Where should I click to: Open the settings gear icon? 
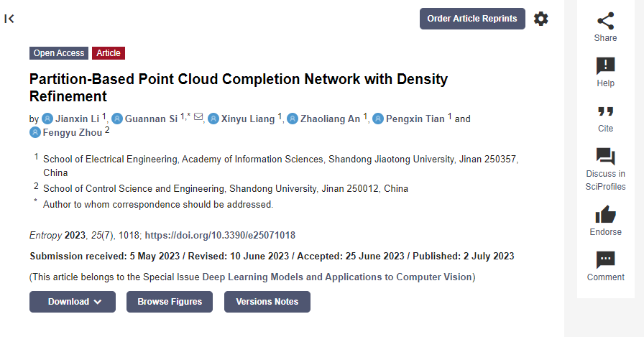pyautogui.click(x=541, y=19)
